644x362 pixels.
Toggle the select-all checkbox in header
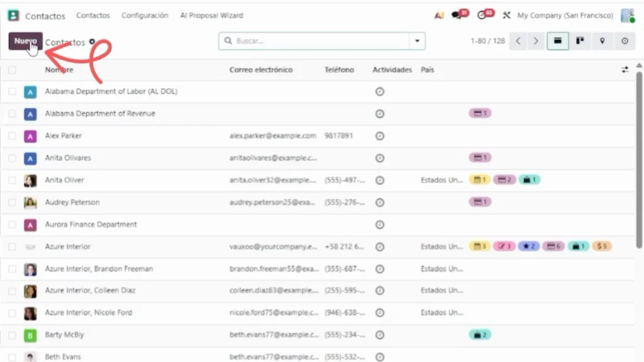pyautogui.click(x=13, y=70)
